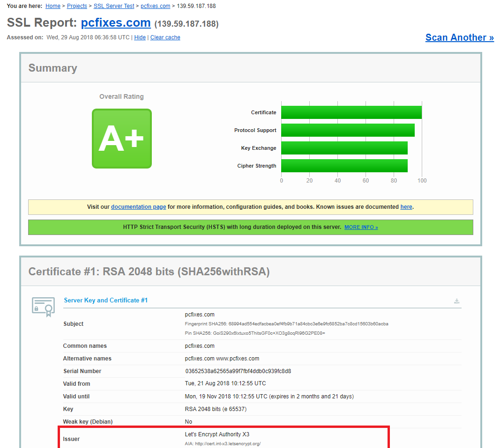
Task: Click the Summary section heading
Action: (x=53, y=68)
